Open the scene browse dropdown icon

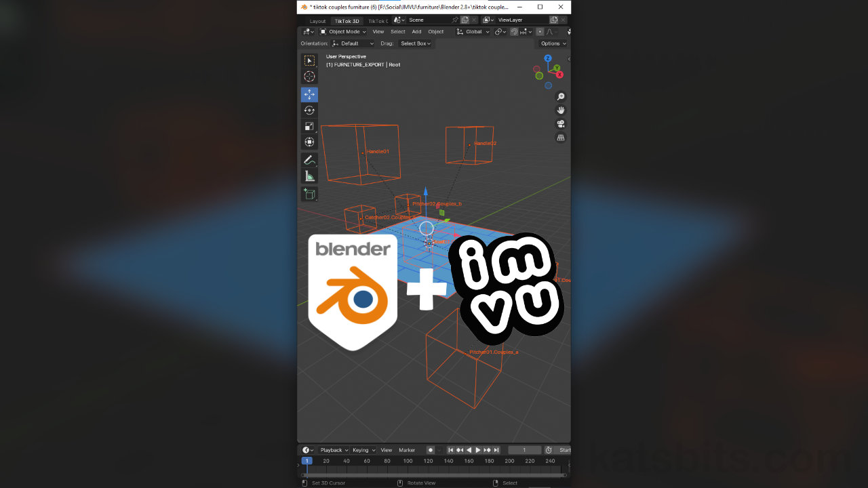tap(399, 20)
